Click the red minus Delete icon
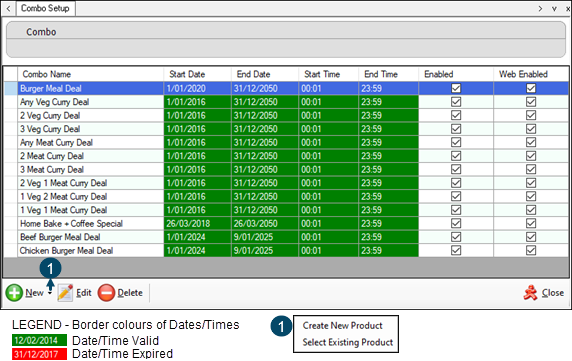The image size is (572, 361). click(x=106, y=293)
